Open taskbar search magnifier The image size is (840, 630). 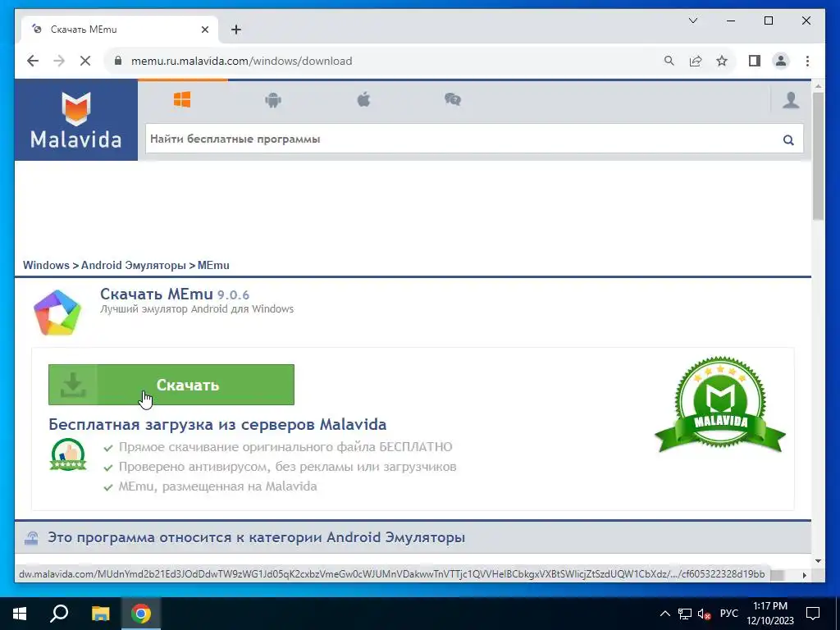(x=59, y=614)
